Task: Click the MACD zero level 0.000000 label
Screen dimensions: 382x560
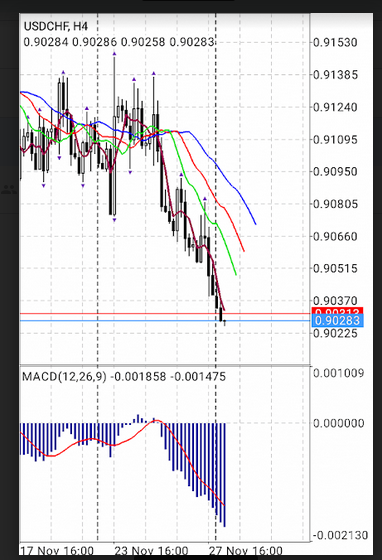Action: pos(338,423)
